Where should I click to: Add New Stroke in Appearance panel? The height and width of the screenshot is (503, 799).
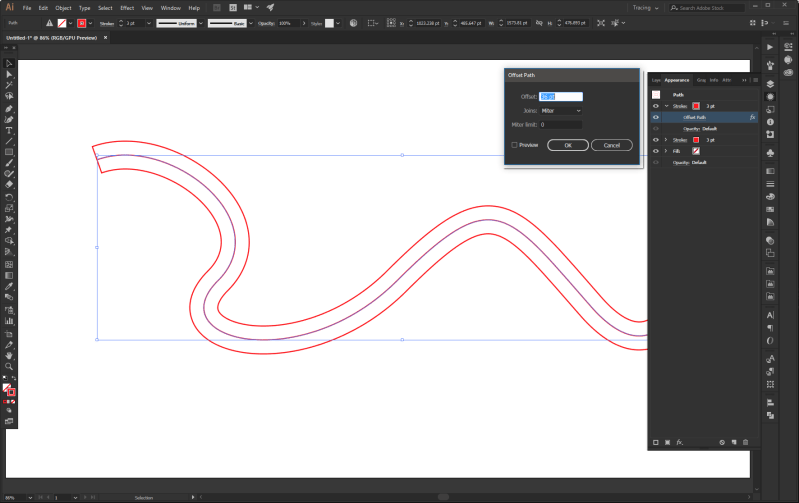(656, 442)
